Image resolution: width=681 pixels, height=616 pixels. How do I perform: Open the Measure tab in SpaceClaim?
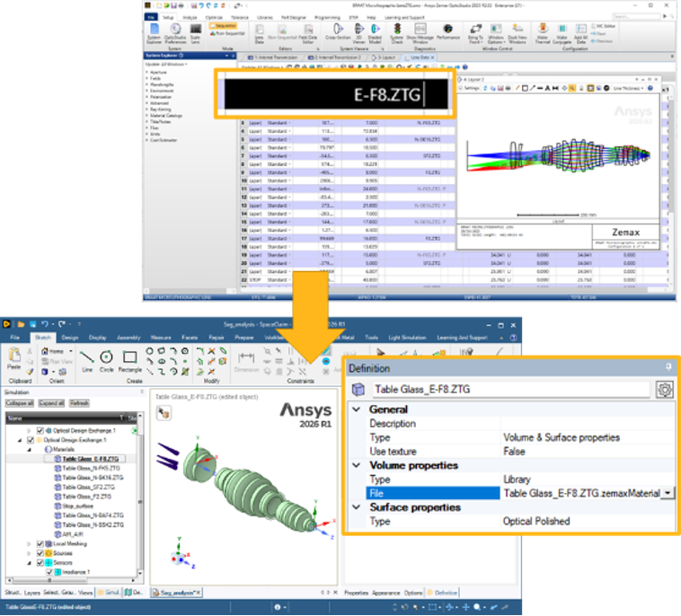(x=160, y=338)
